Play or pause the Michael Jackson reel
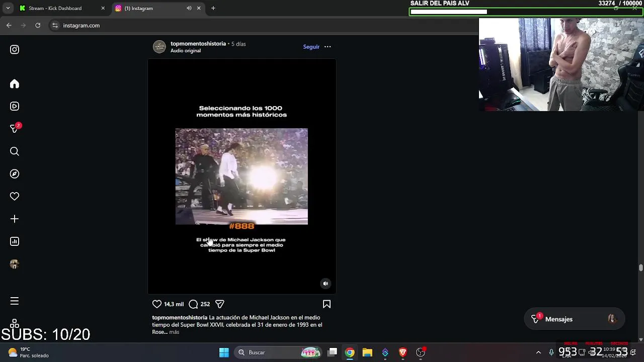644x362 pixels. point(242,176)
